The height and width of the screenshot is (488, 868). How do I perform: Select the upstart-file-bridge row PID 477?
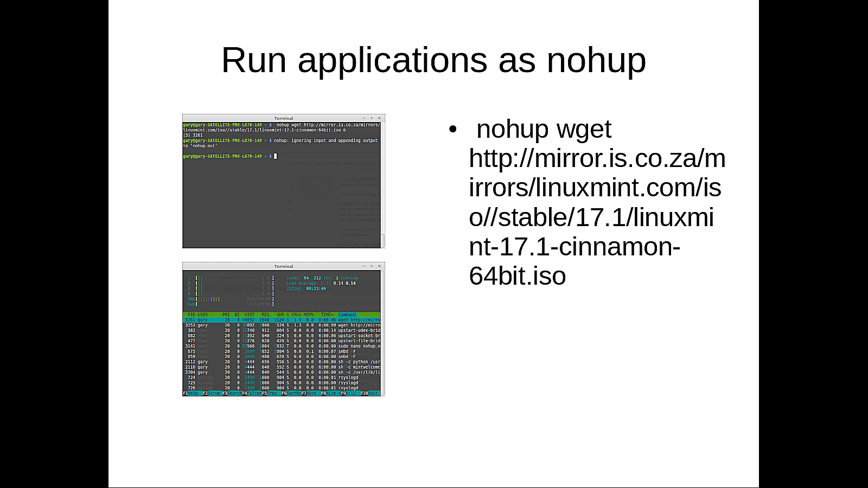click(282, 341)
